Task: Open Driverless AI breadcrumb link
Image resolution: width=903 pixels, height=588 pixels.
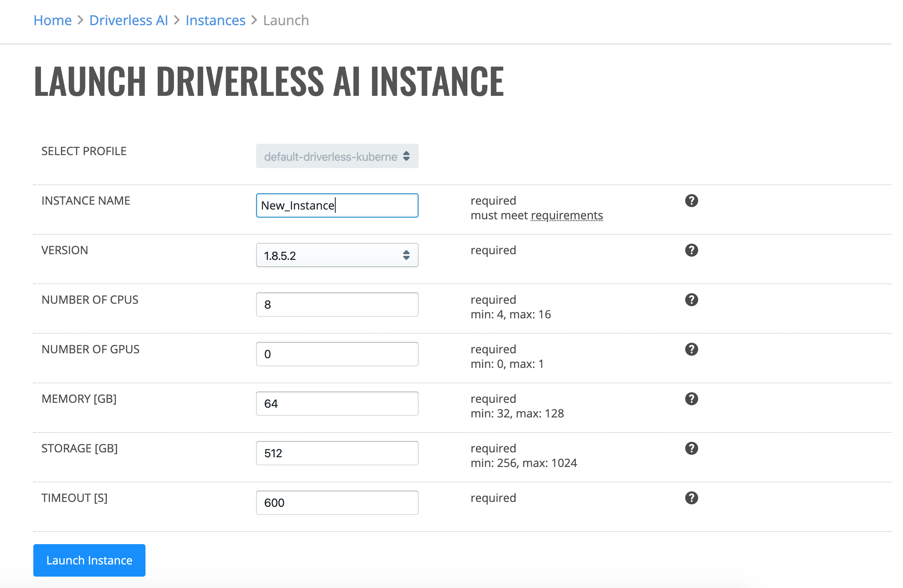Action: coord(128,20)
